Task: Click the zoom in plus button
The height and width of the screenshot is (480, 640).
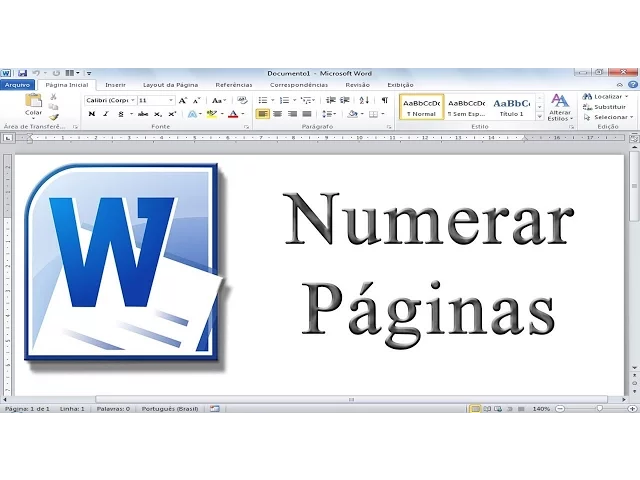Action: point(633,409)
